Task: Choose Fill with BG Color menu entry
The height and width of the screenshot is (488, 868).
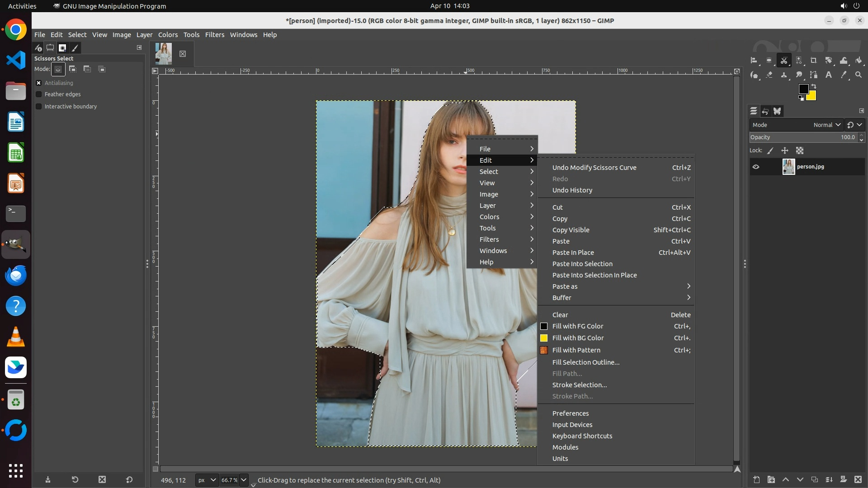Action: (x=578, y=338)
